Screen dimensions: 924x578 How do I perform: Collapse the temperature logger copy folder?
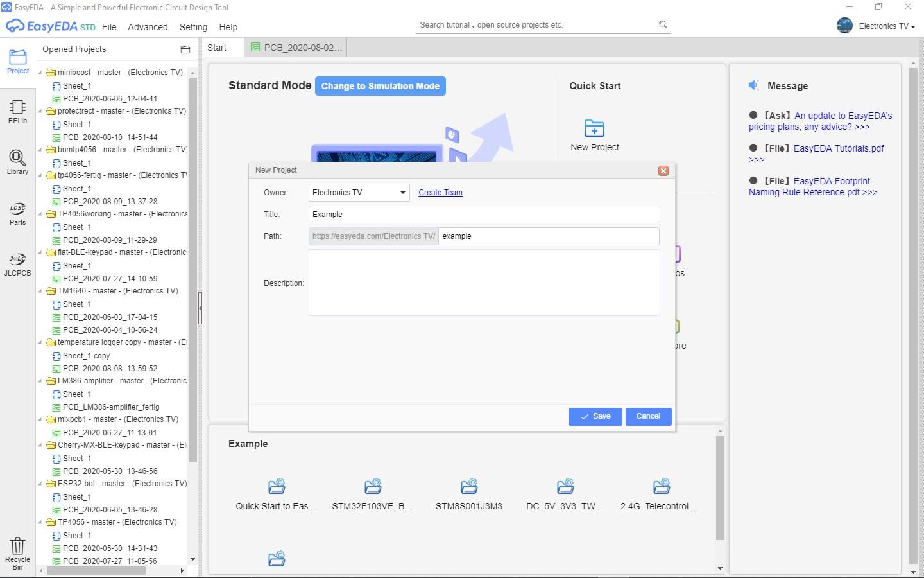pos(40,342)
